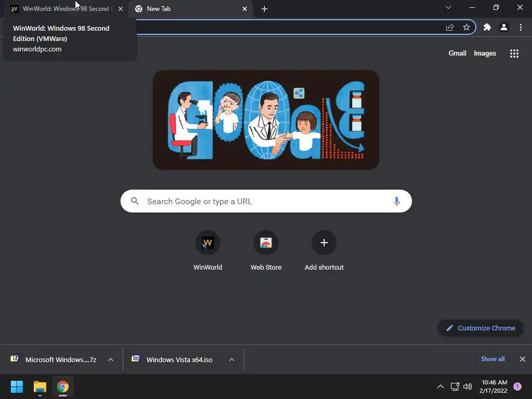Image resolution: width=532 pixels, height=399 pixels.
Task: Click the share this page icon
Action: pyautogui.click(x=450, y=28)
